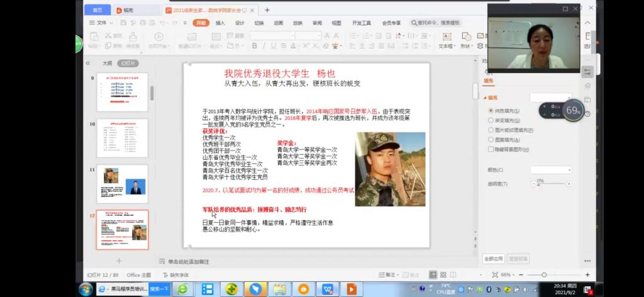Screen dimensions: 644x297
Task: Enable the hide background graphics checkbox
Action: [491, 149]
